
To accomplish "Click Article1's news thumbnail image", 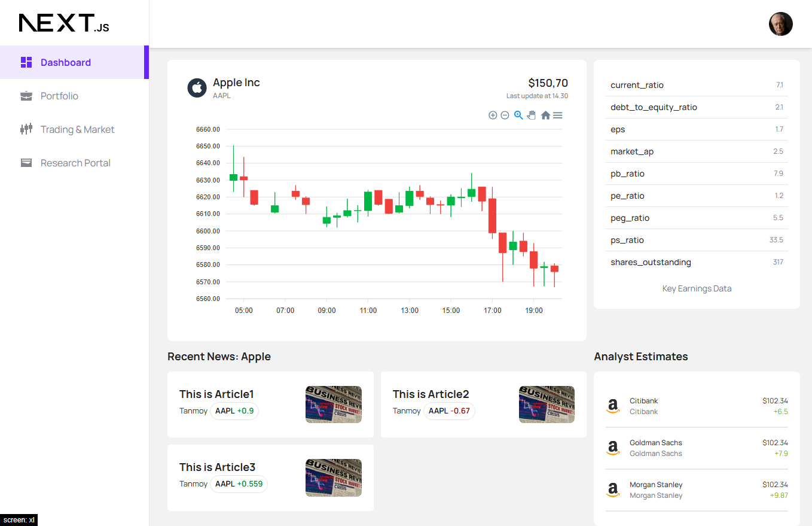I will 334,405.
